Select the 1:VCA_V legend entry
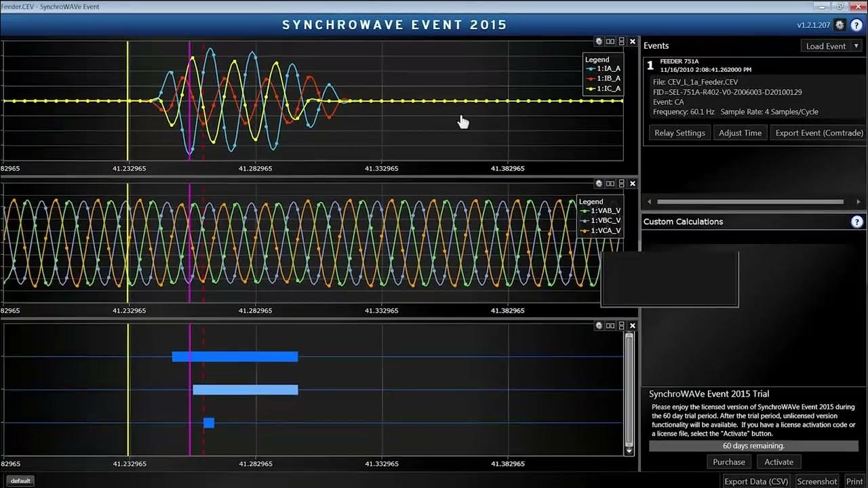Image resolution: width=868 pixels, height=488 pixels. (600, 230)
